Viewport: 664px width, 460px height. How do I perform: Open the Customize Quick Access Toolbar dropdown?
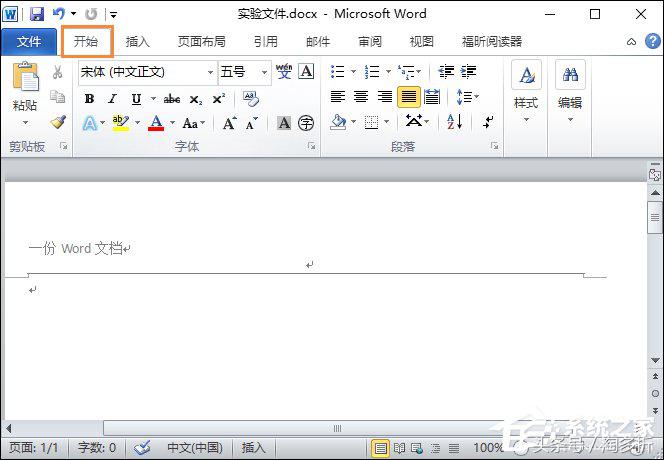pyautogui.click(x=113, y=15)
